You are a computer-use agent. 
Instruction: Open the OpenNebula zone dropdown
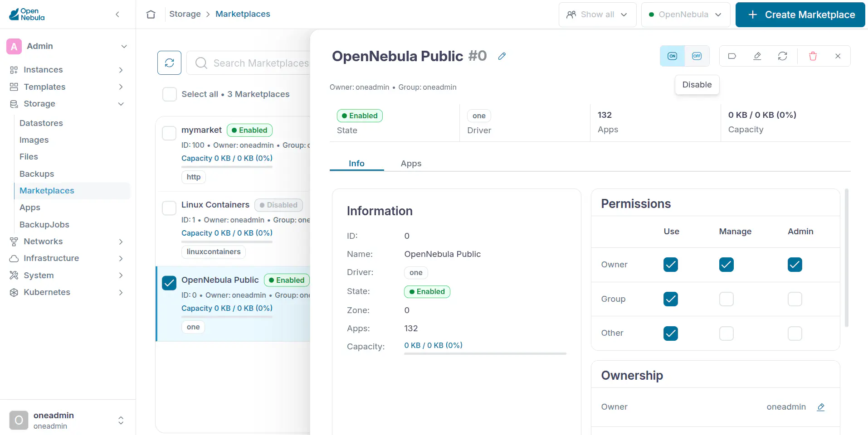click(x=685, y=14)
